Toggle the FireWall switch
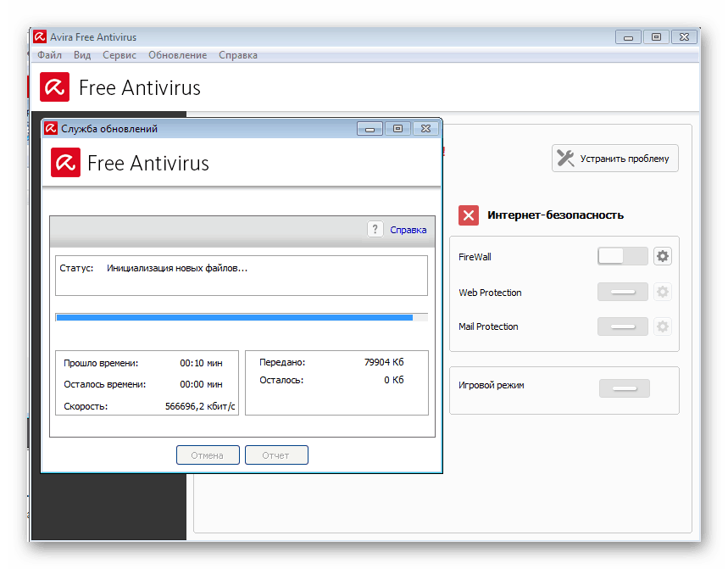Viewport: 728px width, 569px height. point(622,257)
